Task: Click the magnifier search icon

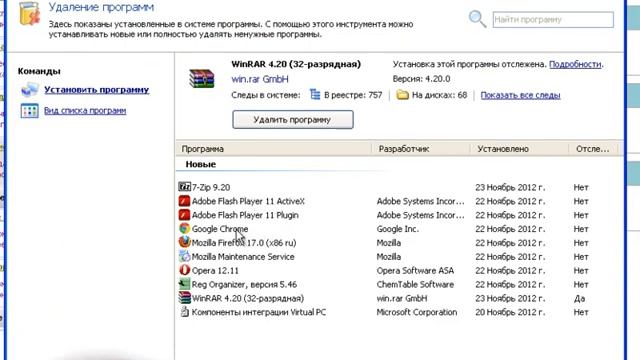Action: (x=477, y=19)
